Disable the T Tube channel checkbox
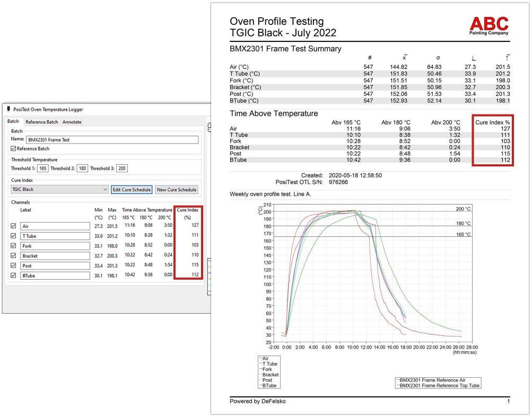The width and height of the screenshot is (532, 417). (13, 236)
